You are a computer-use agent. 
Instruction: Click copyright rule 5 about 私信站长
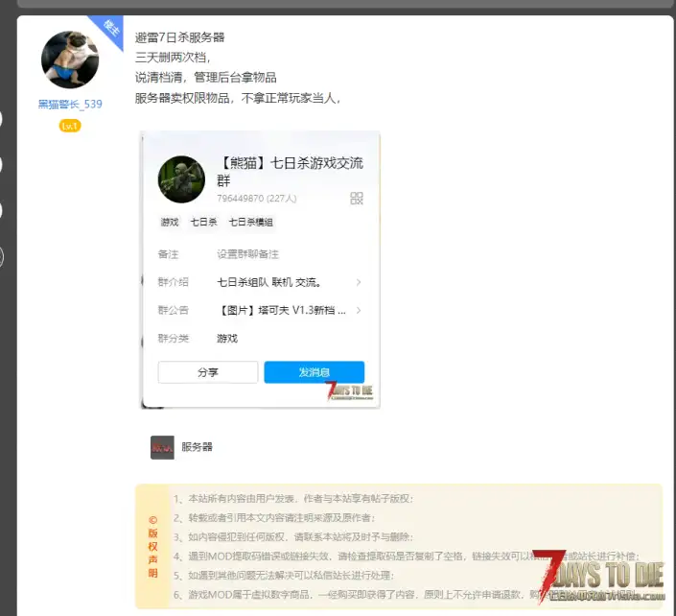pos(284,576)
